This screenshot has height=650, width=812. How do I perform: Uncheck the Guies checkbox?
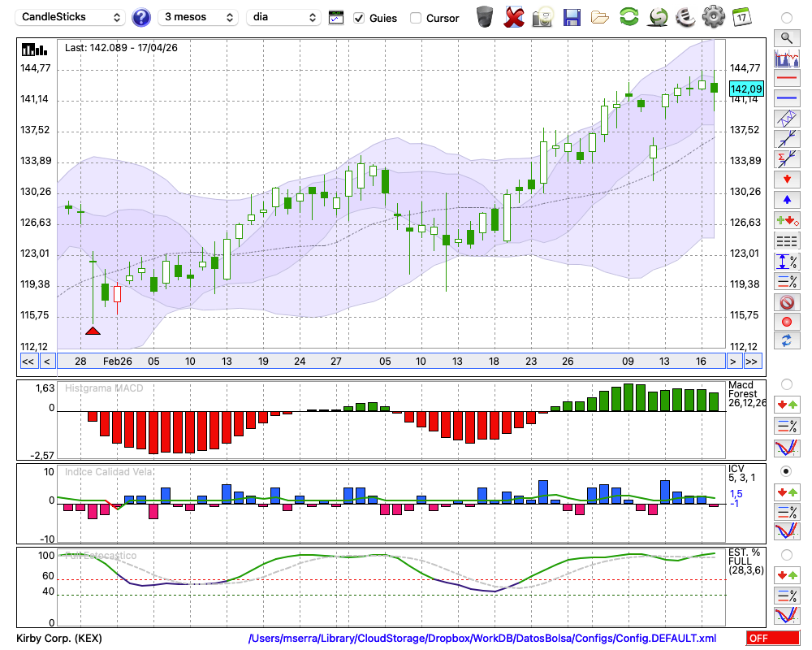tap(358, 18)
